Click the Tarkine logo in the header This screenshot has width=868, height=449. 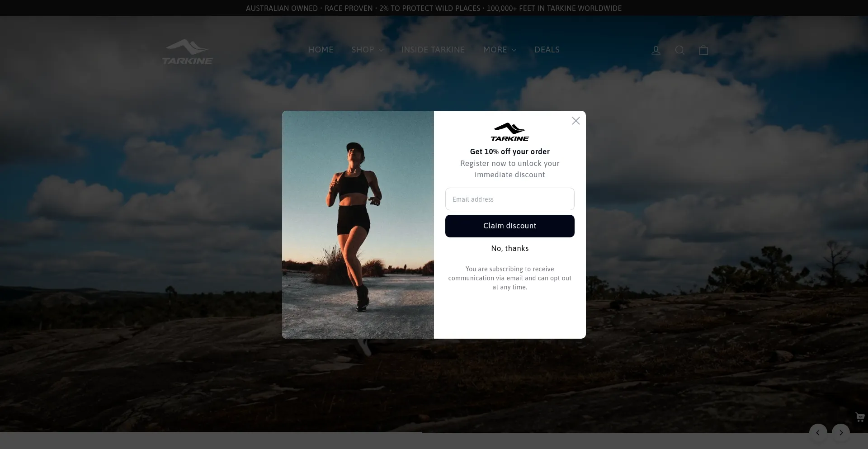coord(188,52)
